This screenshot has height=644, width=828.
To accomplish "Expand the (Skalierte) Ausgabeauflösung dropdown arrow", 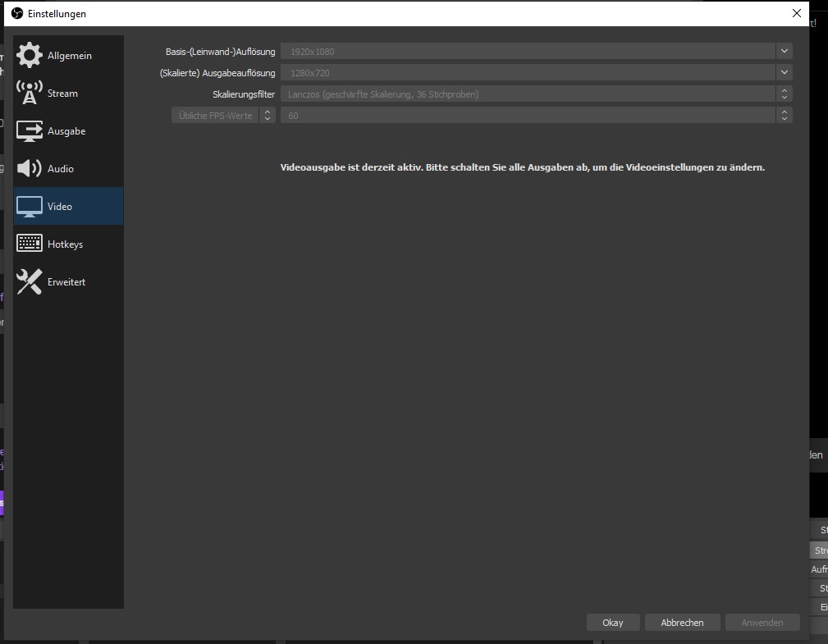I will 784,73.
